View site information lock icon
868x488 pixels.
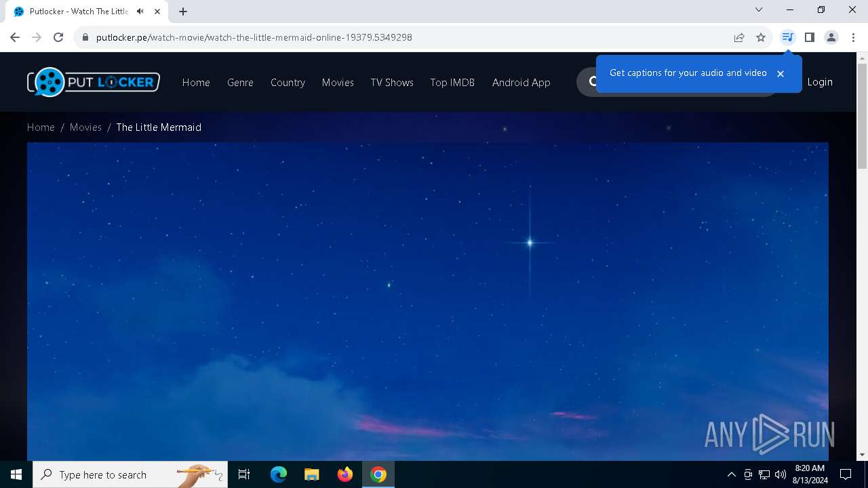pos(85,37)
